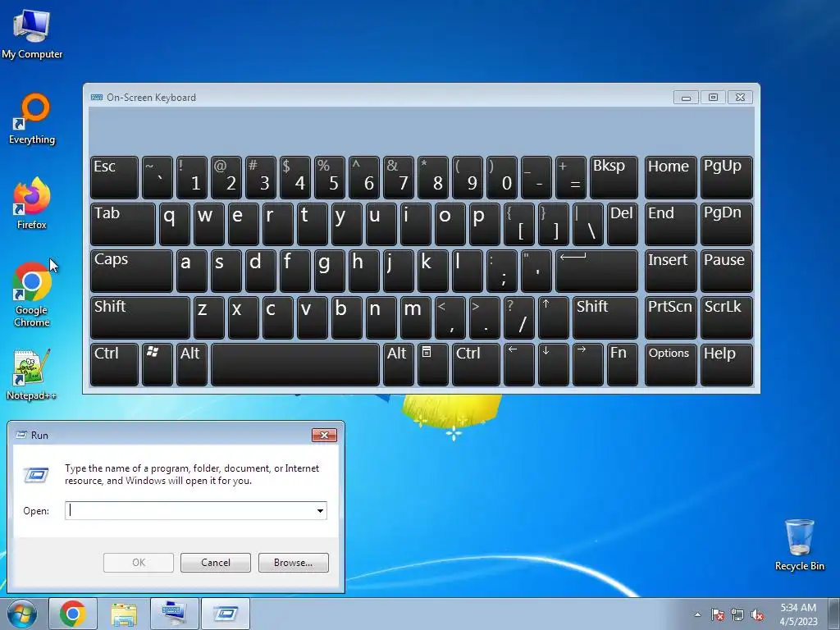This screenshot has height=630, width=840.
Task: Click the m key
Action: pos(415,318)
